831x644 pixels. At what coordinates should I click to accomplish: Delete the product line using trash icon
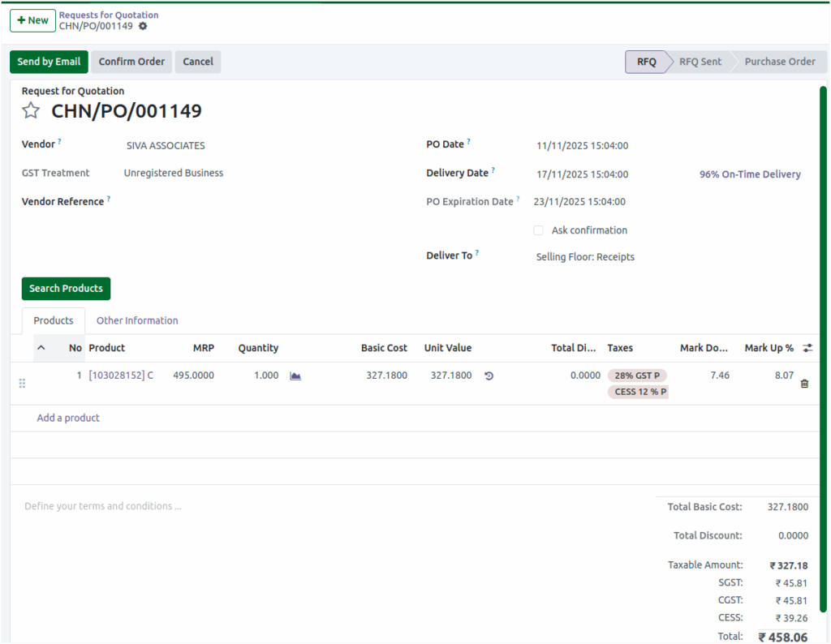tap(804, 384)
